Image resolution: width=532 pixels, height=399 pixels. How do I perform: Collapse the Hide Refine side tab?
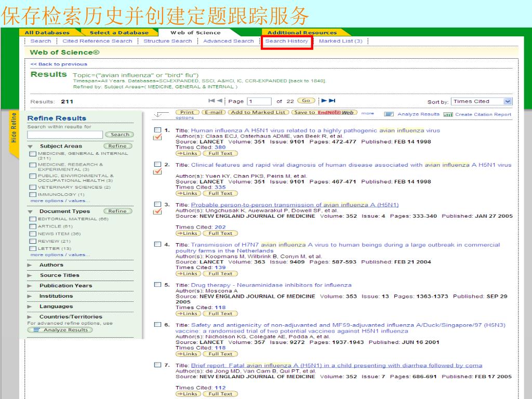coord(14,128)
